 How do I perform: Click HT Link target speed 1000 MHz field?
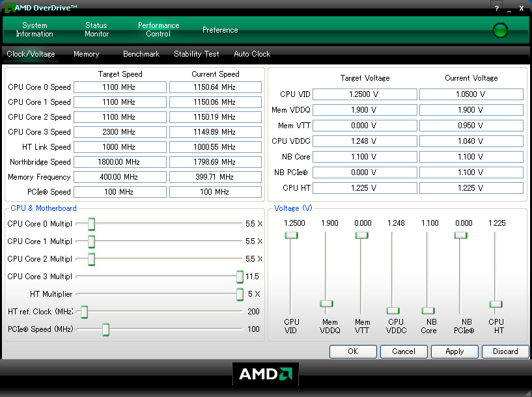click(x=120, y=147)
